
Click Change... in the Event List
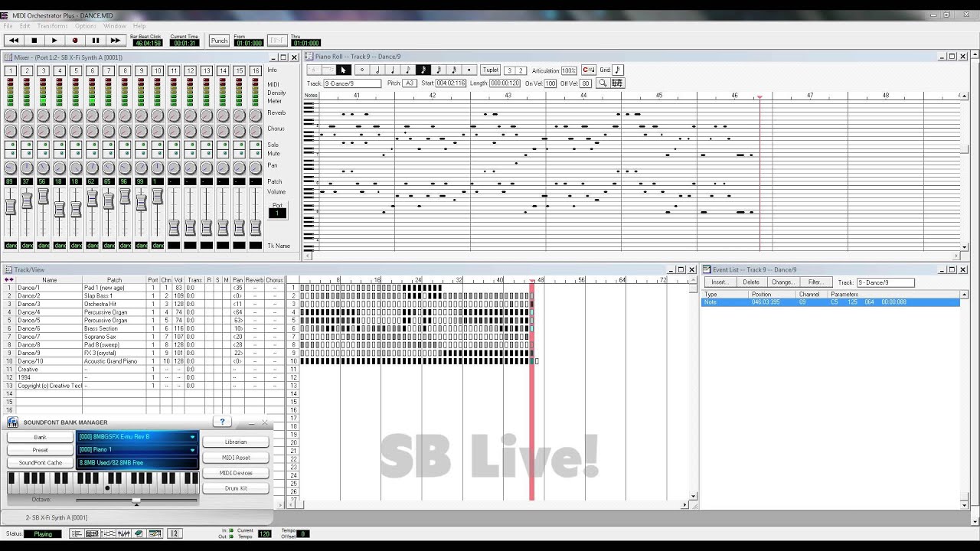[782, 282]
